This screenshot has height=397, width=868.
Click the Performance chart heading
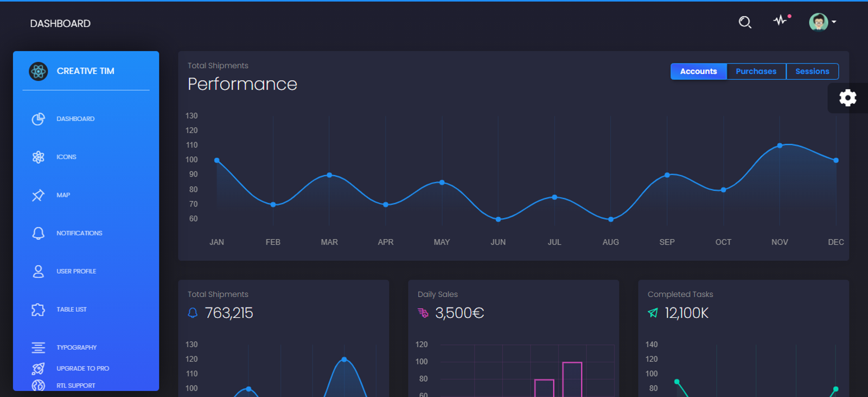point(242,84)
